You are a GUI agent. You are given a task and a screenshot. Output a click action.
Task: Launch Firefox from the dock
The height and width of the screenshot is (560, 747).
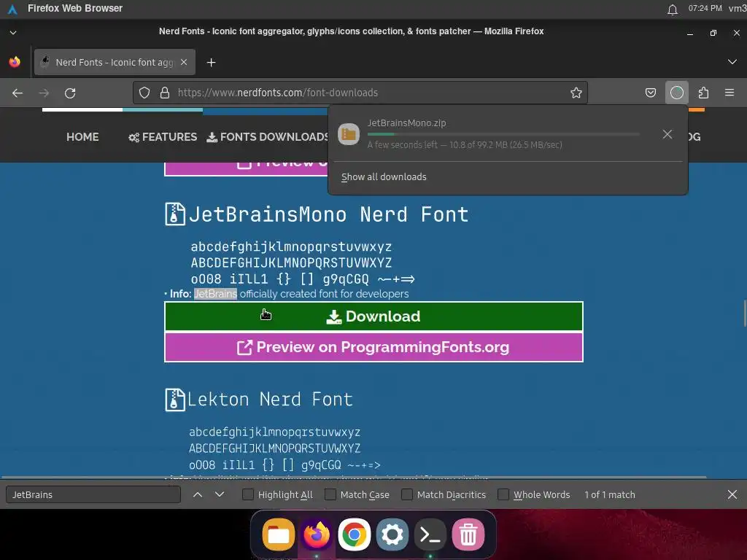point(317,534)
